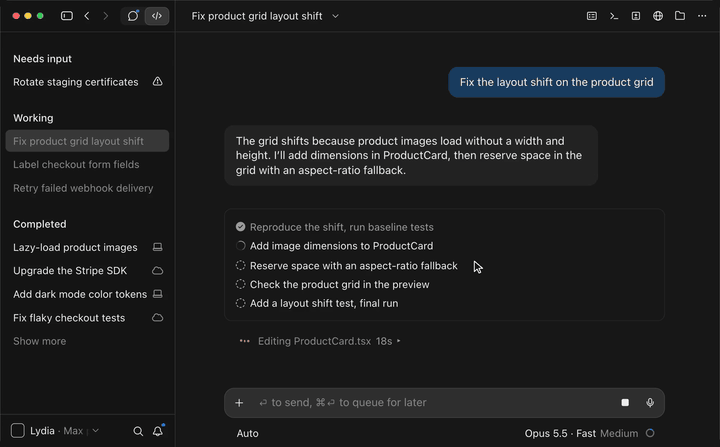Click the microphone dictation icon
720x447 pixels.
(650, 403)
